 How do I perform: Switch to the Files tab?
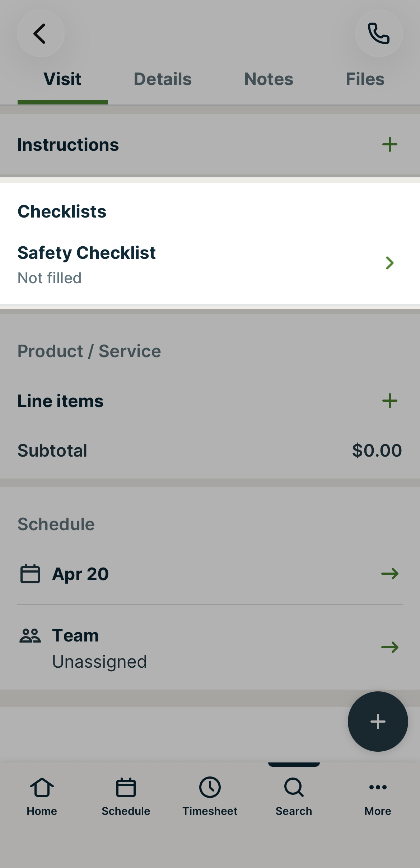coord(365,79)
